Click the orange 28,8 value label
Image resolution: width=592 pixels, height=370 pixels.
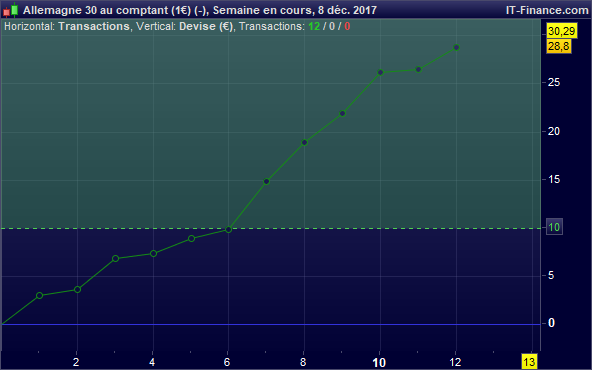pyautogui.click(x=559, y=46)
